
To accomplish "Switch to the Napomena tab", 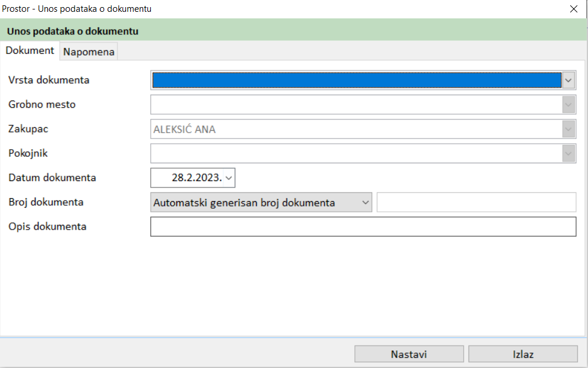I will 89,52.
